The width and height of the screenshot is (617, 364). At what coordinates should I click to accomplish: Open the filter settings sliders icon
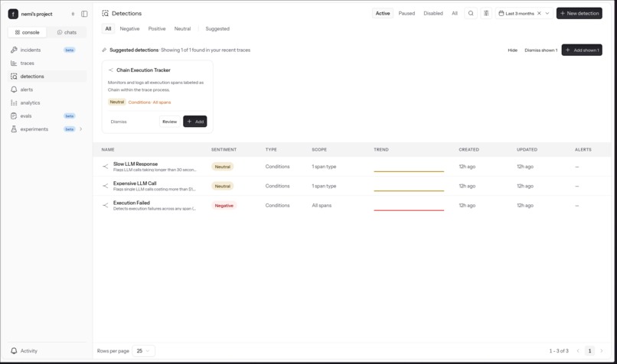point(486,13)
